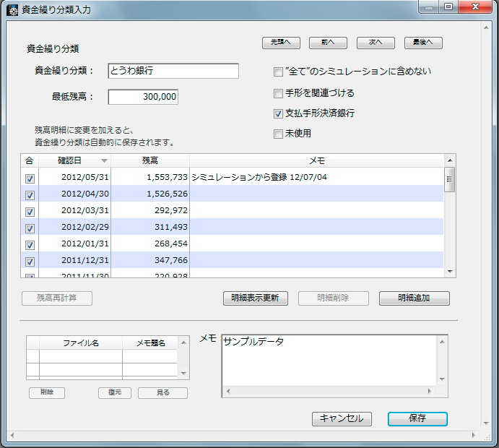Click into the 資金繰り分類 name field

pyautogui.click(x=173, y=71)
